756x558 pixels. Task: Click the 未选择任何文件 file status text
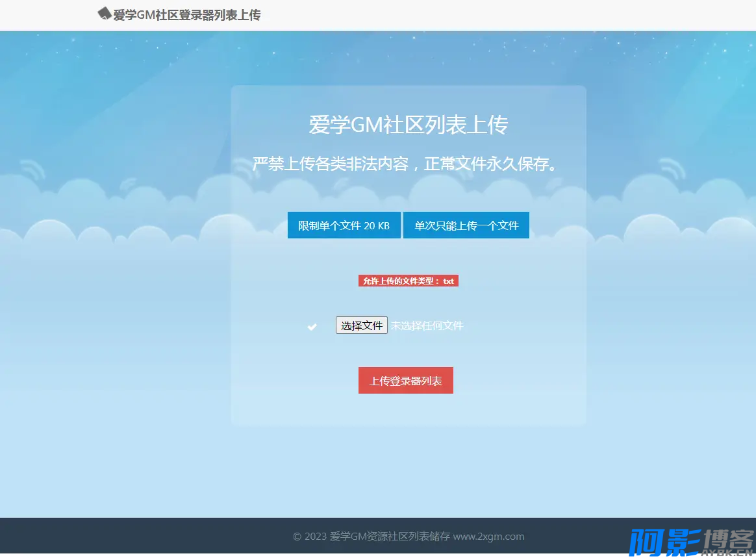(427, 325)
